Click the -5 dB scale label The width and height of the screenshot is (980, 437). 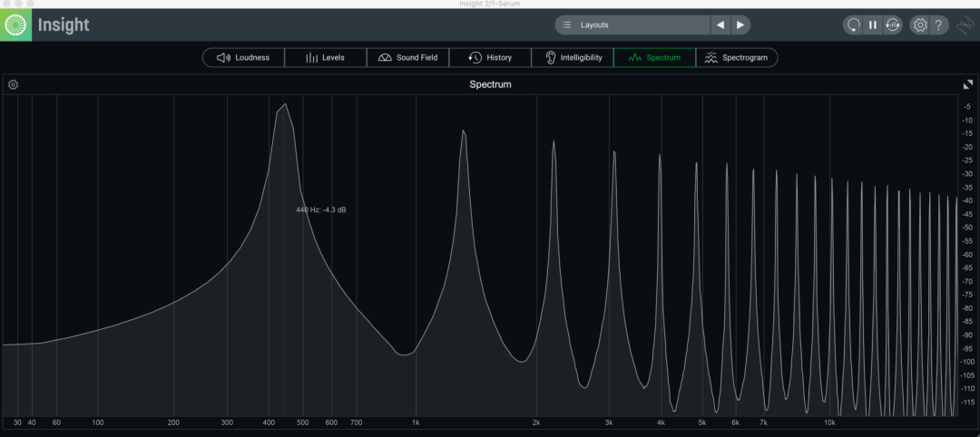click(967, 106)
